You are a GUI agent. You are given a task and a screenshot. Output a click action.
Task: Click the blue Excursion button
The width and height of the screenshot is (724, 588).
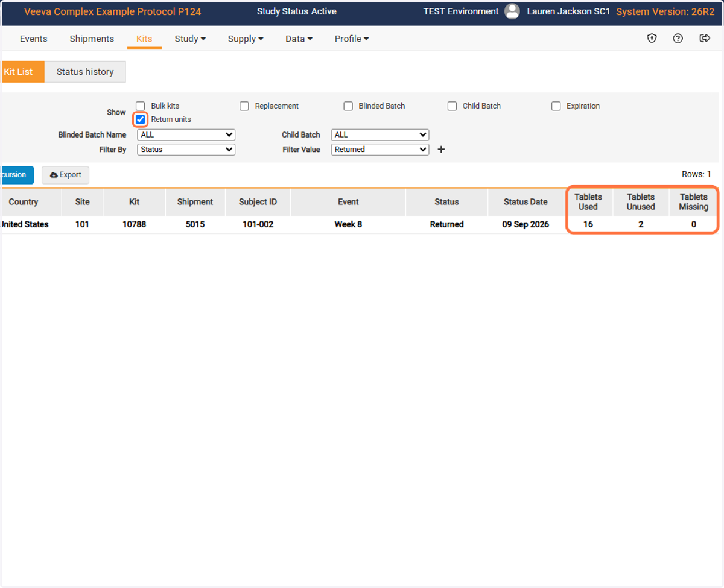click(16, 175)
